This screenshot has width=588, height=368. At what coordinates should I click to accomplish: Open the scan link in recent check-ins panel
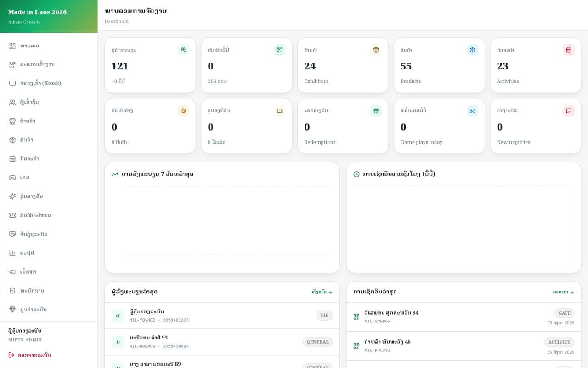tap(564, 292)
